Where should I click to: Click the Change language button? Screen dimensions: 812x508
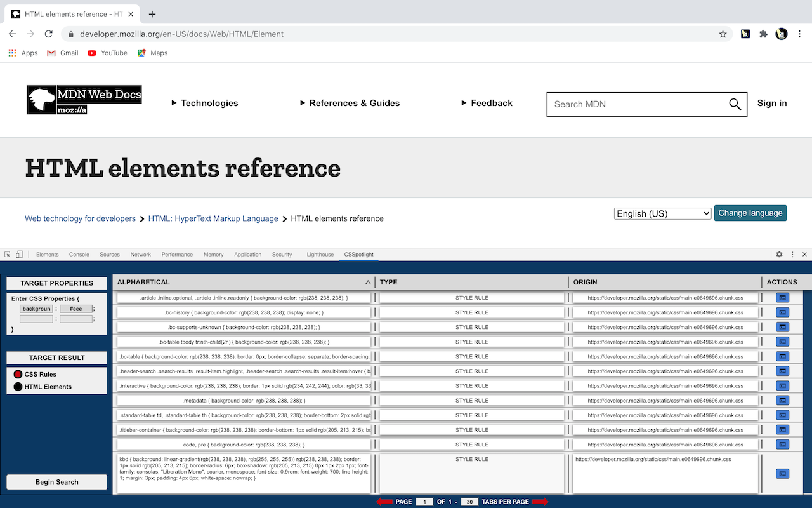point(750,213)
